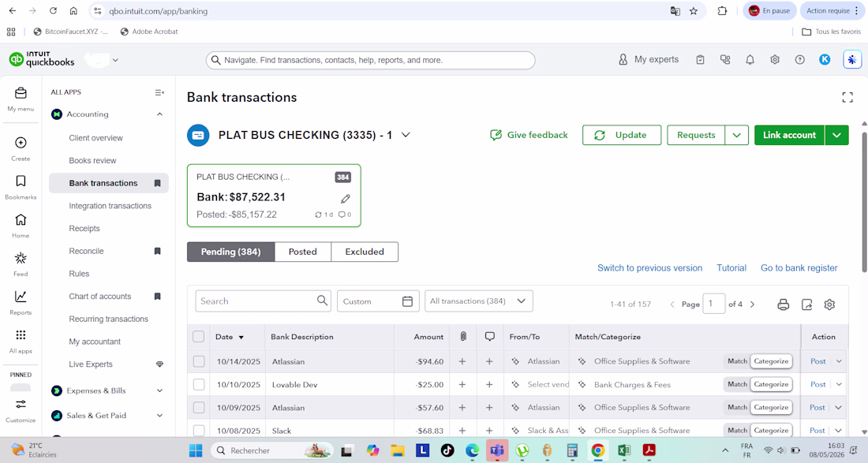Open the calendar icon in Custom date field
The image size is (868, 463).
click(x=407, y=301)
